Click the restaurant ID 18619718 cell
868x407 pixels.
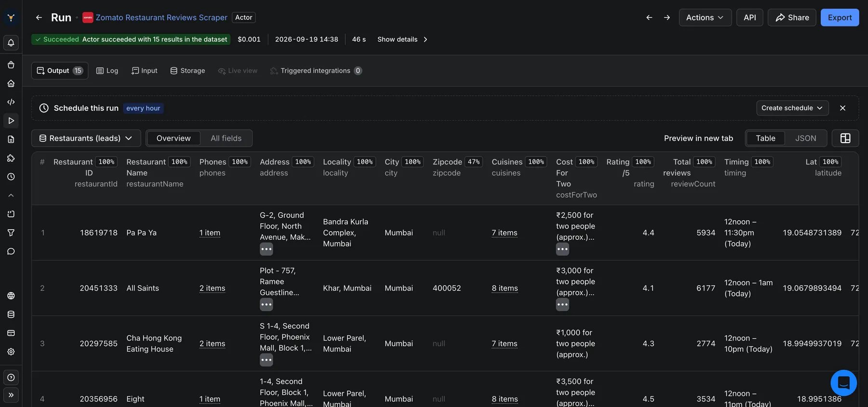[x=98, y=233]
